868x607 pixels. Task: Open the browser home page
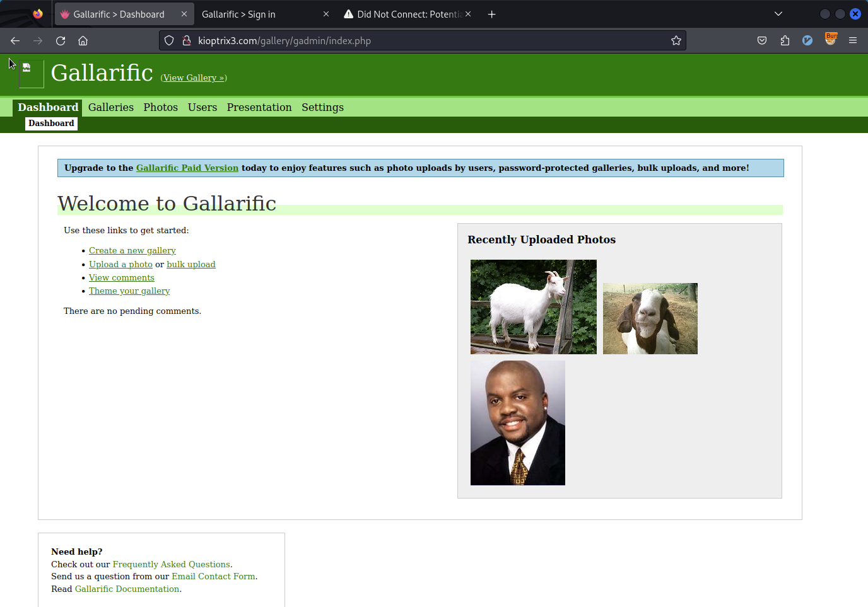pos(82,40)
